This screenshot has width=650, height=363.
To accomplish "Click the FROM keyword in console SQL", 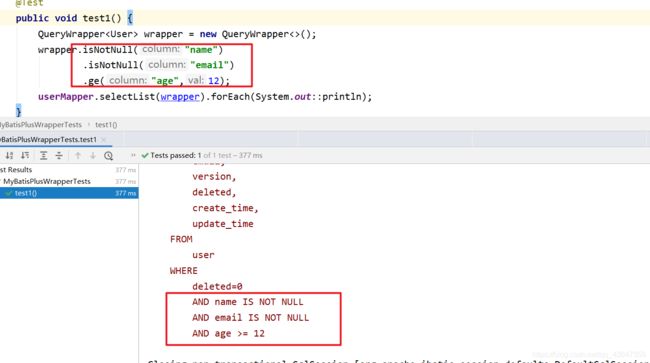I will coord(181,239).
